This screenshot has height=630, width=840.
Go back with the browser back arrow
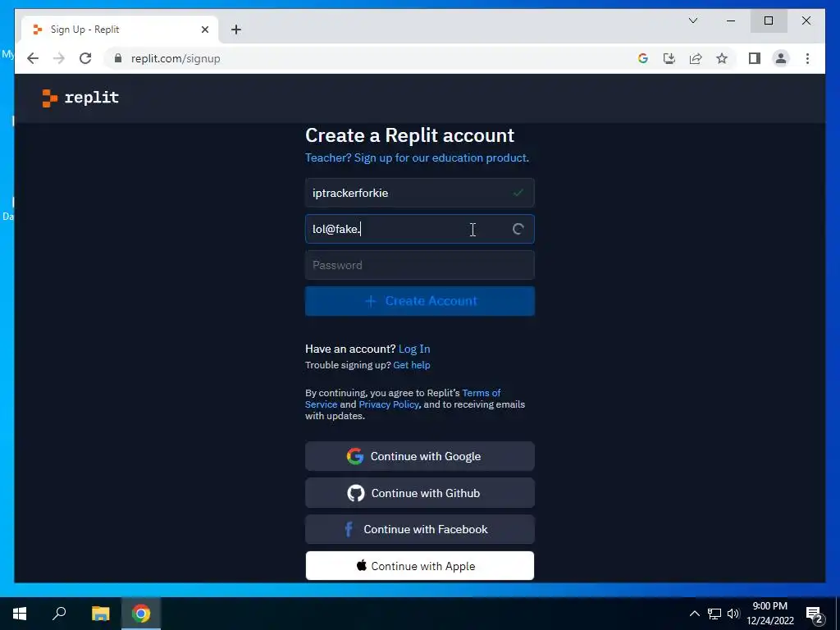click(33, 58)
